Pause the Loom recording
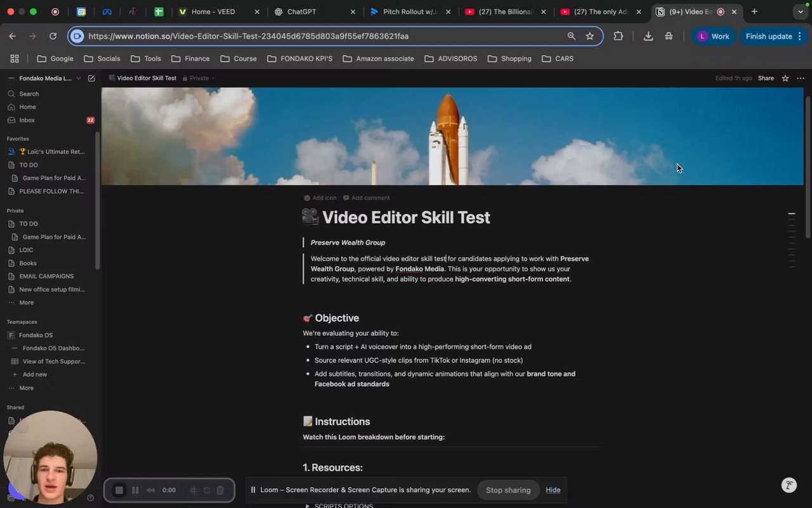 pos(135,490)
